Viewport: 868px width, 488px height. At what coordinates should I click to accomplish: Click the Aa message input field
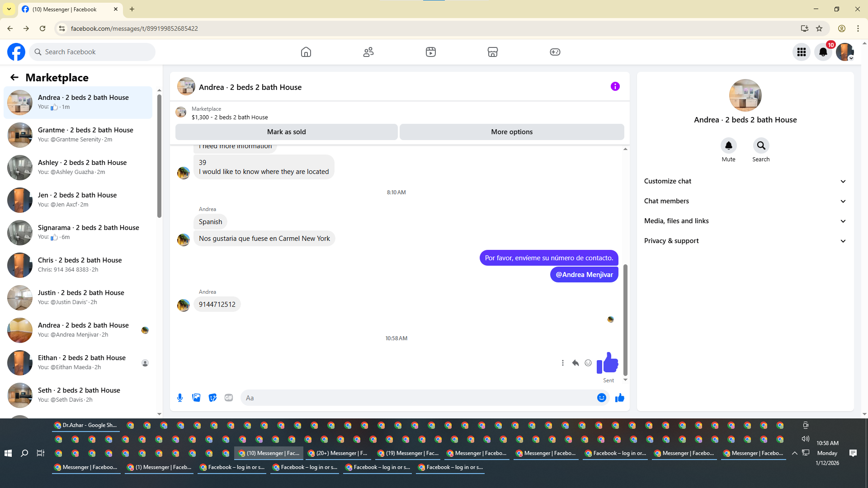416,398
